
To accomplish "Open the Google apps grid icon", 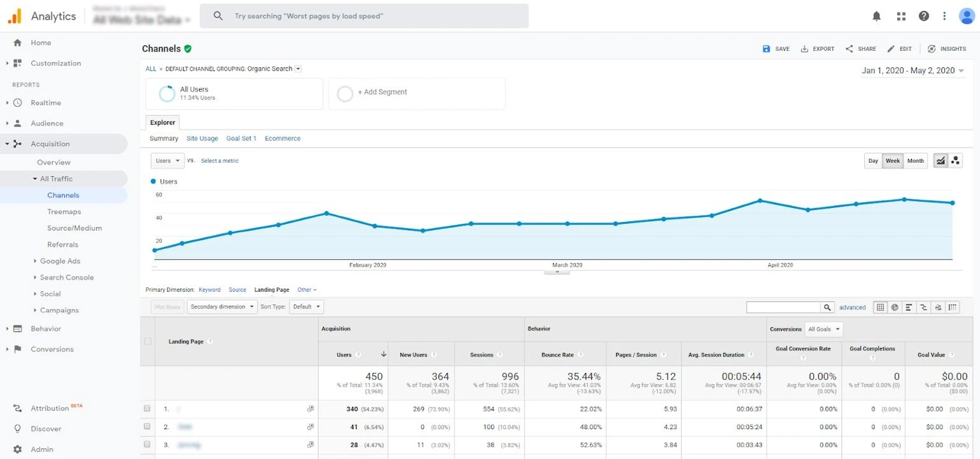I will pos(901,17).
